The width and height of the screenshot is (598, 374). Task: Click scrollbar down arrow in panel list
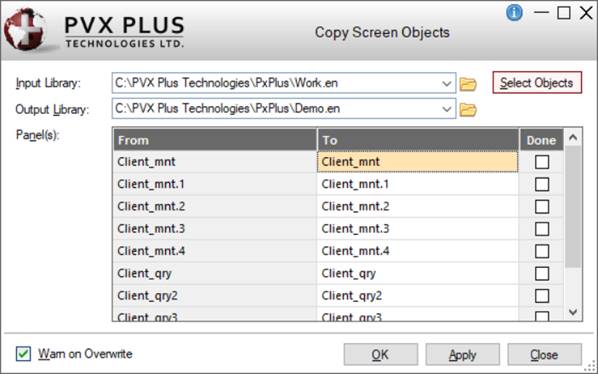573,312
